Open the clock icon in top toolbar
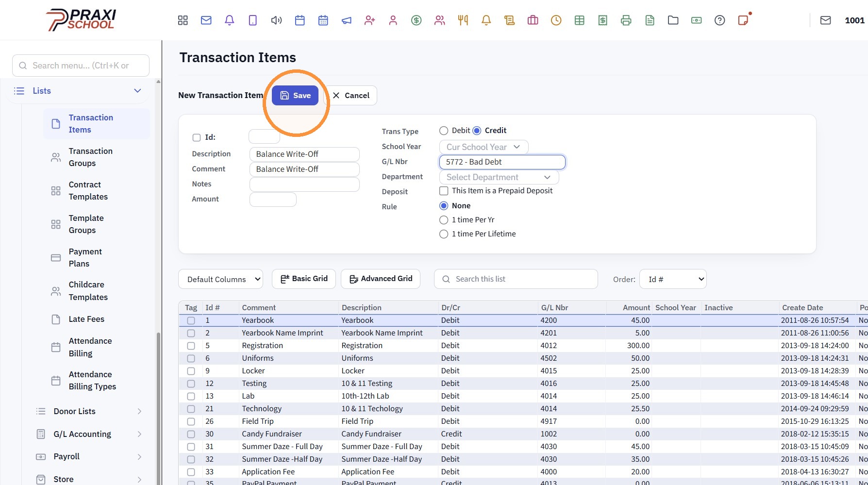 (x=556, y=20)
